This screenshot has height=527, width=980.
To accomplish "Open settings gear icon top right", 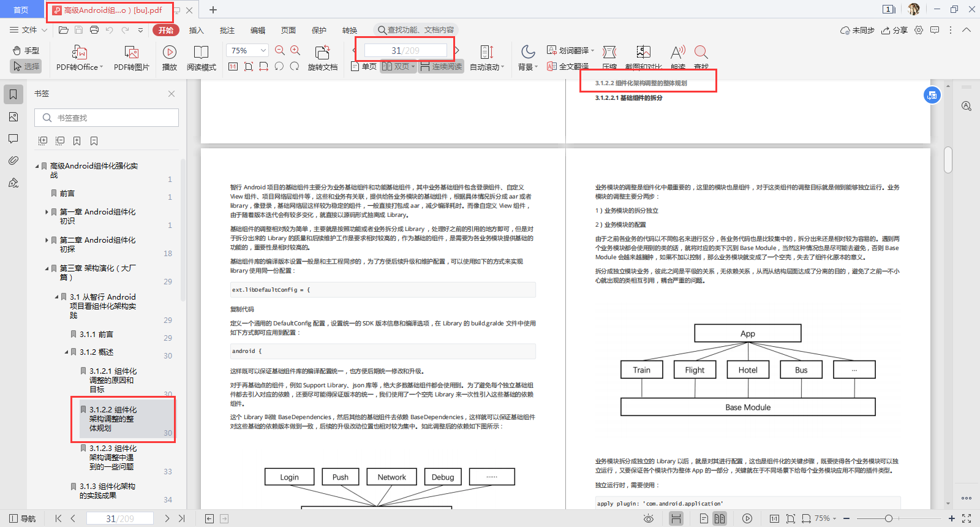I will (x=919, y=30).
